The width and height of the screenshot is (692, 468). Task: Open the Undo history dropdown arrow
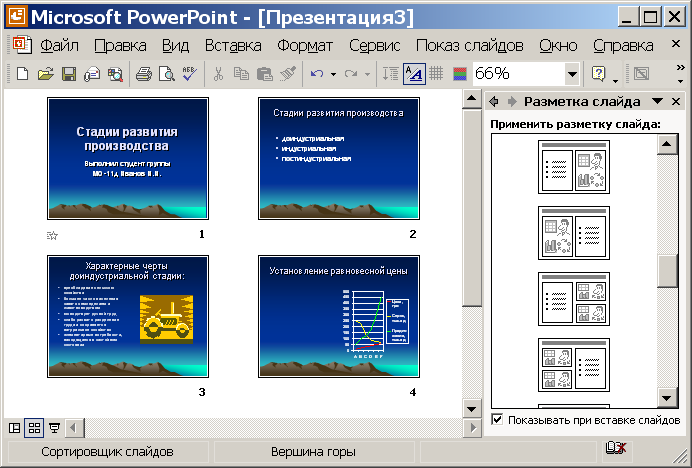pos(333,74)
